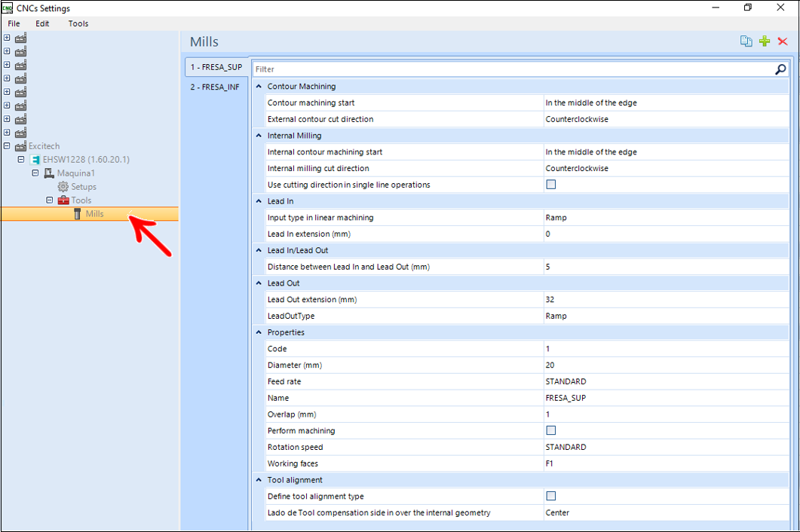Click Feed rate STANDARD value
This screenshot has width=800, height=532.
tap(666, 381)
